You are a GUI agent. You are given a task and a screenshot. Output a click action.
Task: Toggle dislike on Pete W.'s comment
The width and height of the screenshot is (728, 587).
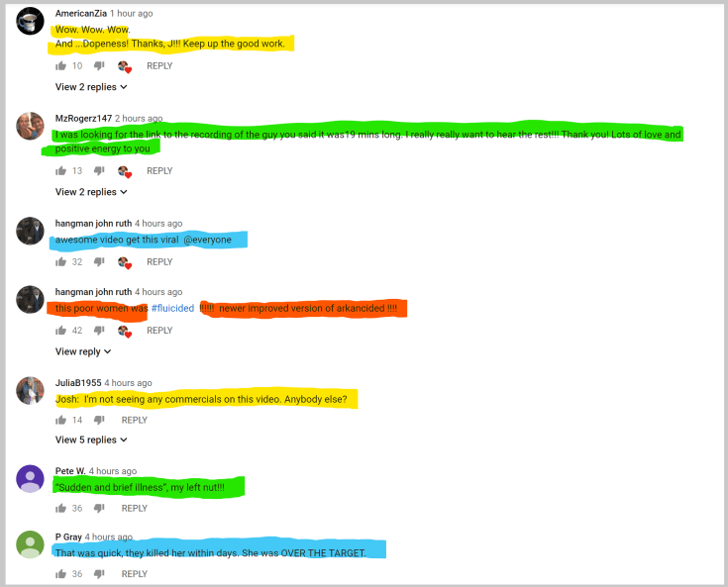coord(99,509)
